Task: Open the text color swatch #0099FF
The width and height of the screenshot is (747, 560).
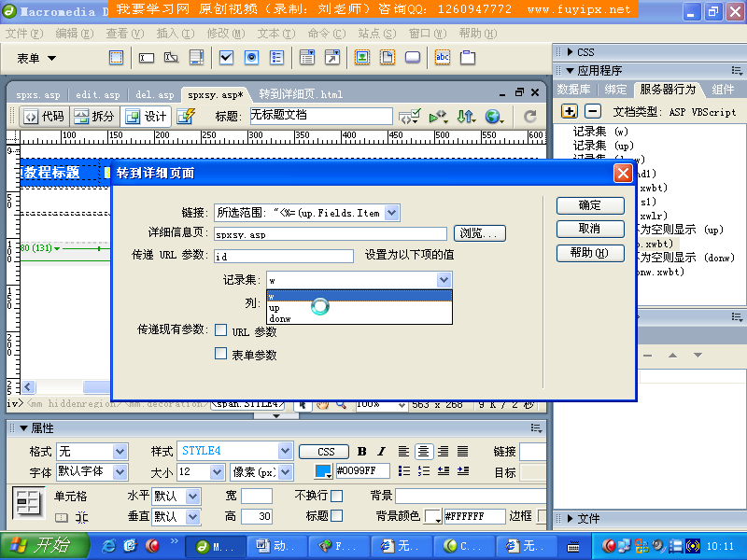Action: click(x=323, y=471)
